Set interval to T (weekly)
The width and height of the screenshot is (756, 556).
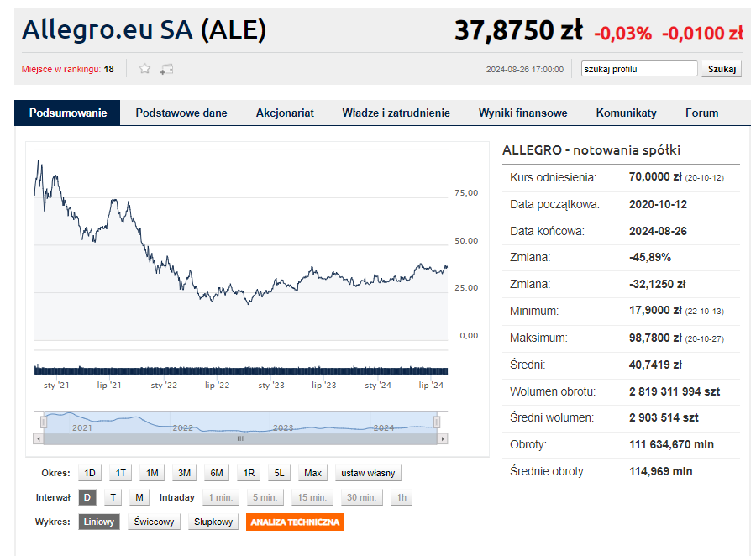point(113,497)
